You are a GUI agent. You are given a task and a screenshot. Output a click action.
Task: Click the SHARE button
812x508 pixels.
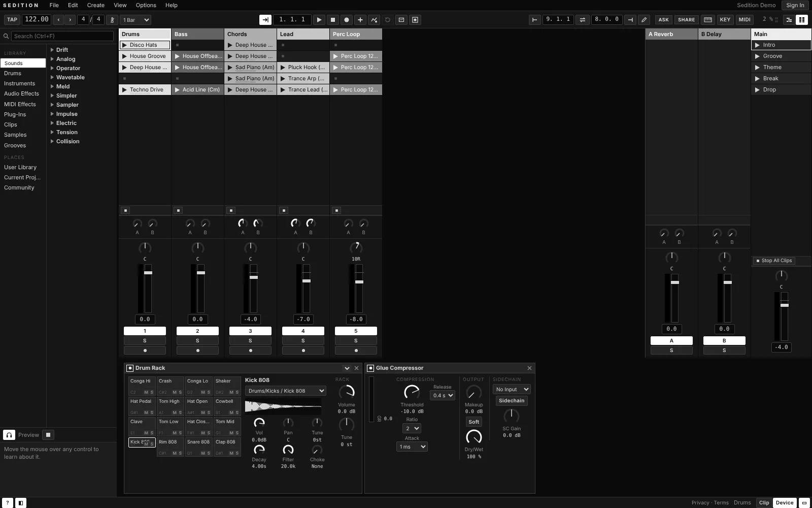(x=686, y=20)
